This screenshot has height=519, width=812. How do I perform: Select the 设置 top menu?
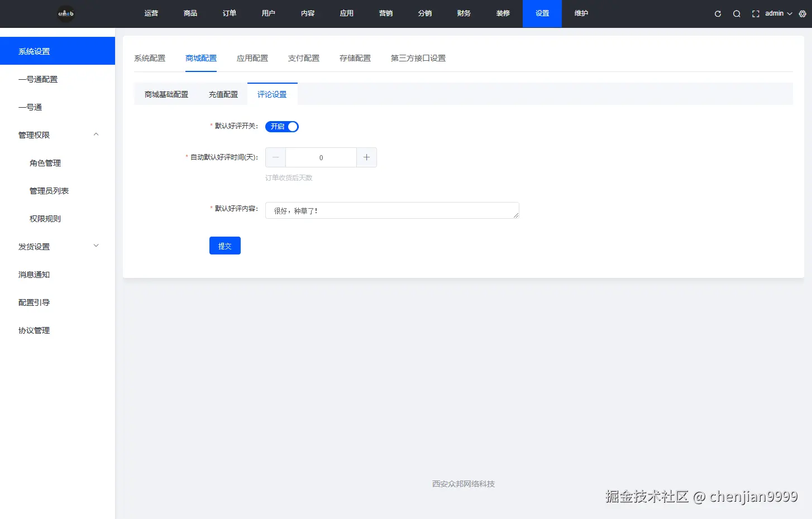click(542, 13)
